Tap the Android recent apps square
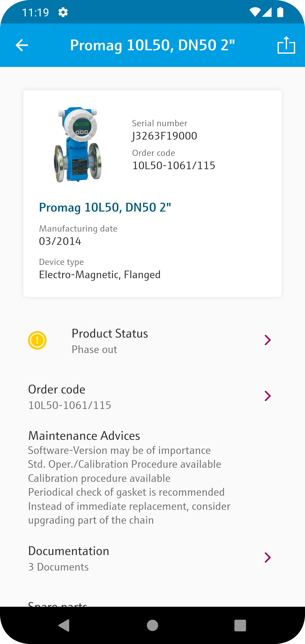The width and height of the screenshot is (305, 644). tap(240, 625)
